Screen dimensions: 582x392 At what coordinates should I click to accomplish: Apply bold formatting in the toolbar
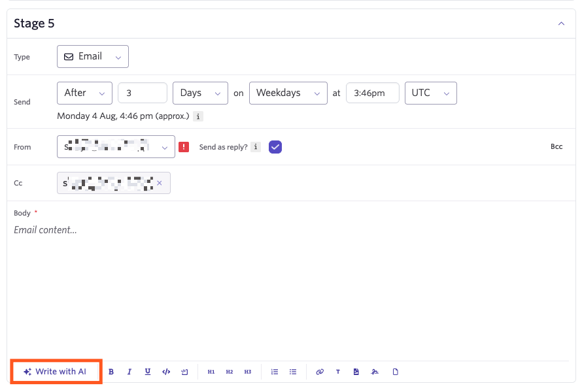111,372
